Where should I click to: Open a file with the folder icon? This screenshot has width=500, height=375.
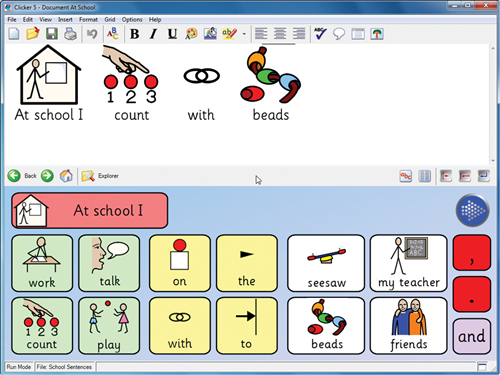coord(33,34)
